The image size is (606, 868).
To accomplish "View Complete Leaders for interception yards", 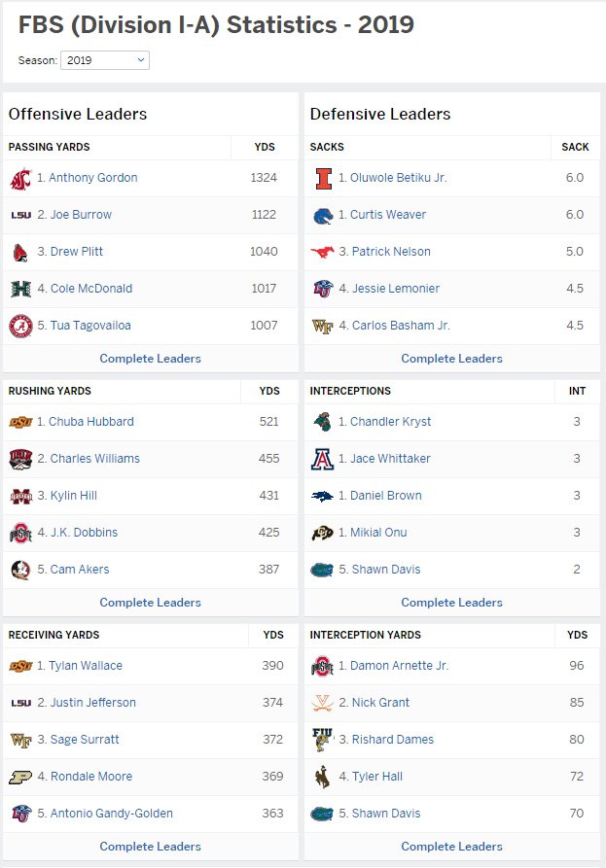I will pos(451,847).
